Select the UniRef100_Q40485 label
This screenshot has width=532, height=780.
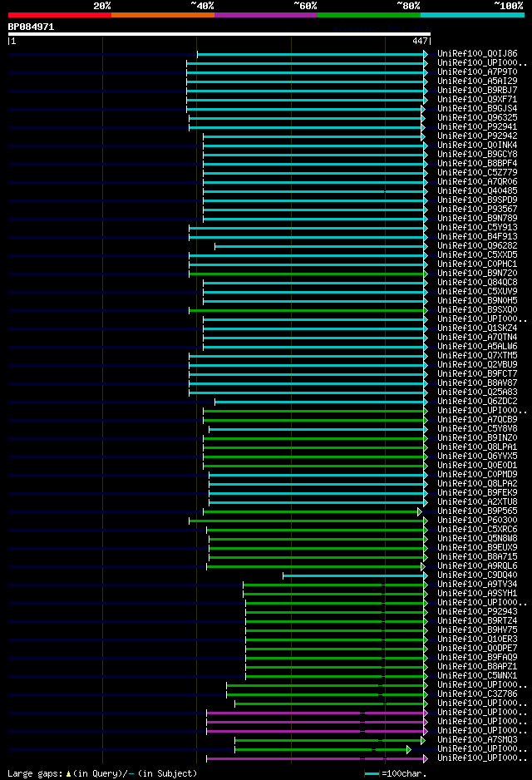477,190
